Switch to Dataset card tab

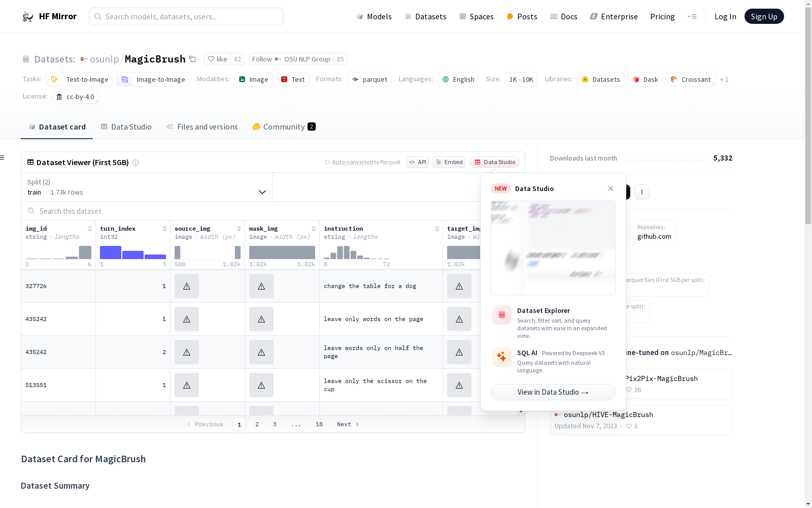[x=57, y=126]
